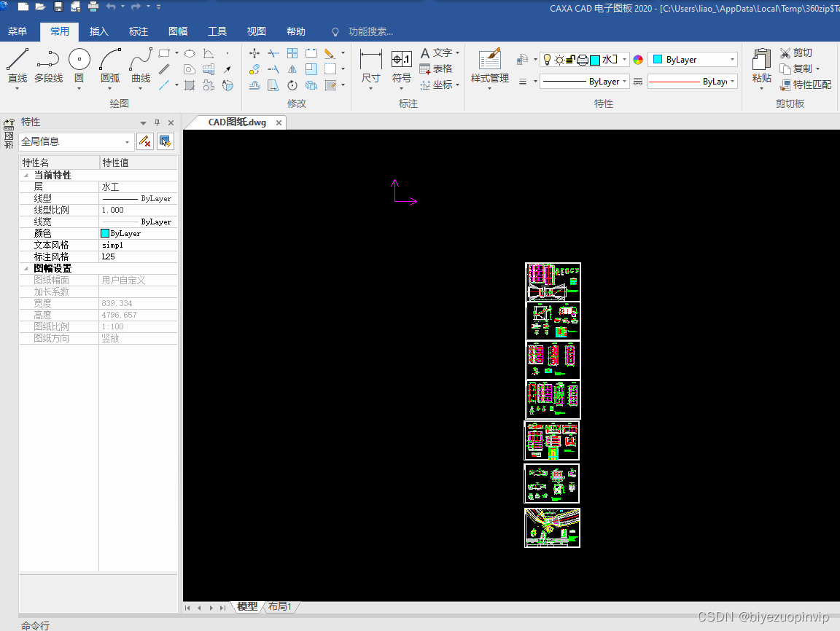This screenshot has height=631, width=840.
Task: Click the 剪切 cut button
Action: click(x=796, y=53)
